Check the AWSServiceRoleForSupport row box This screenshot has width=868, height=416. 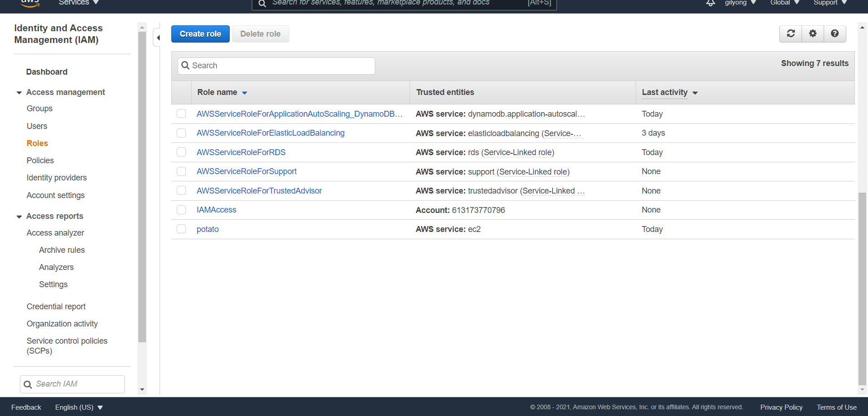click(x=181, y=171)
